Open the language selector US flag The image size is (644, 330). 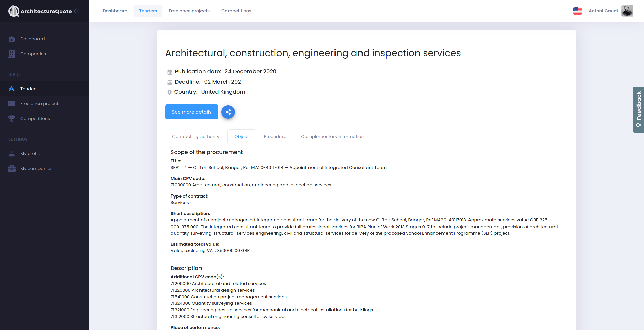point(578,11)
